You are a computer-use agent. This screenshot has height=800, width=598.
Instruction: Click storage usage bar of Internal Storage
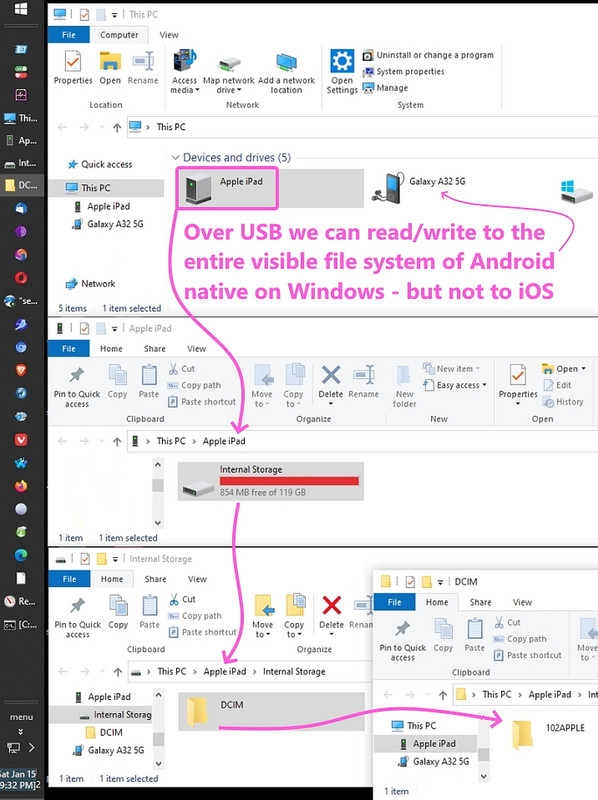point(289,481)
